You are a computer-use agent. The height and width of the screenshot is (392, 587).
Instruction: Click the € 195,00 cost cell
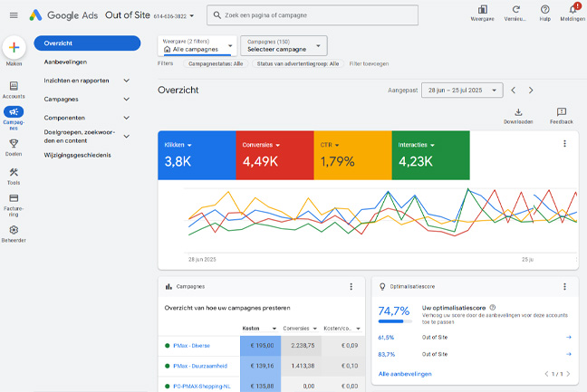[261, 346]
